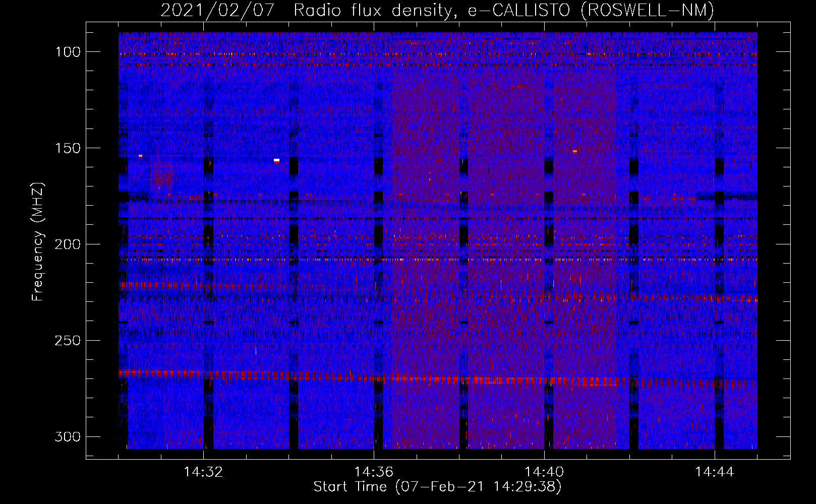Click the 150 frequency tick label
Screen dimensions: 816x504
[67, 148]
